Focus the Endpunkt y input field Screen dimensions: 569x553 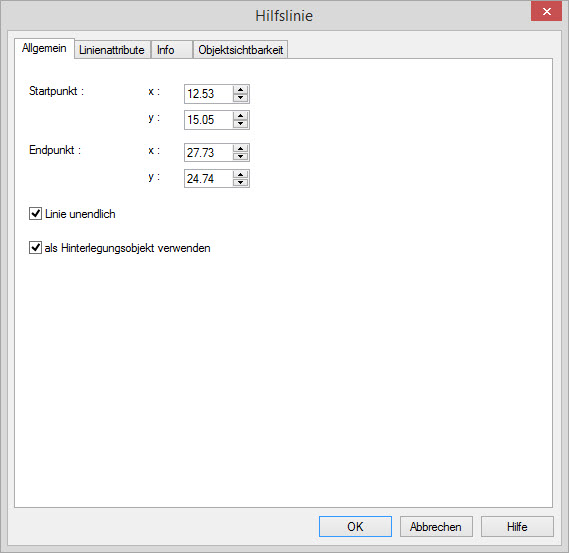[209, 179]
